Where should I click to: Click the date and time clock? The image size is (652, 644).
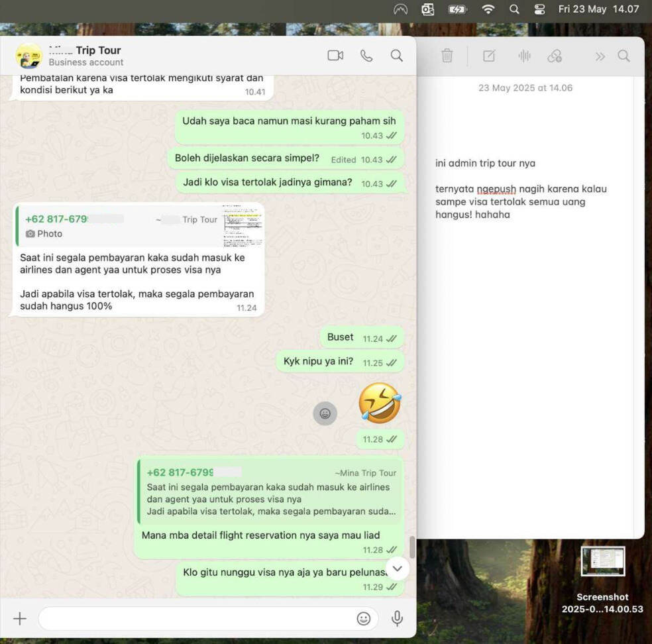click(598, 9)
